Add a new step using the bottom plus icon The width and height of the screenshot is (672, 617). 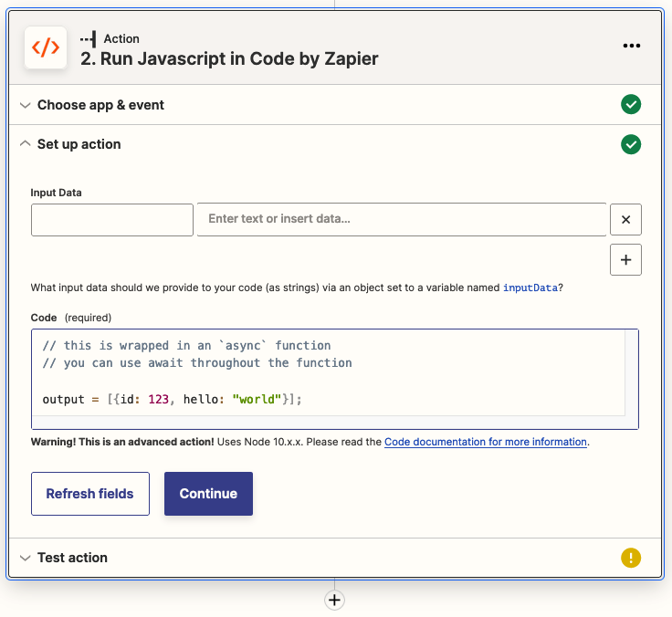(334, 600)
